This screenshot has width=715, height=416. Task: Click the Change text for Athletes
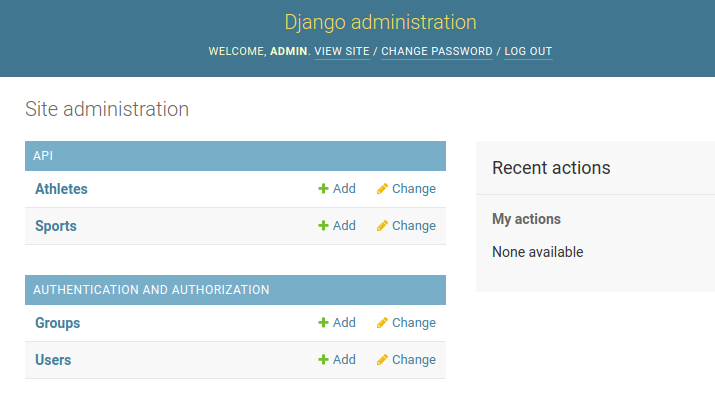pyautogui.click(x=414, y=188)
